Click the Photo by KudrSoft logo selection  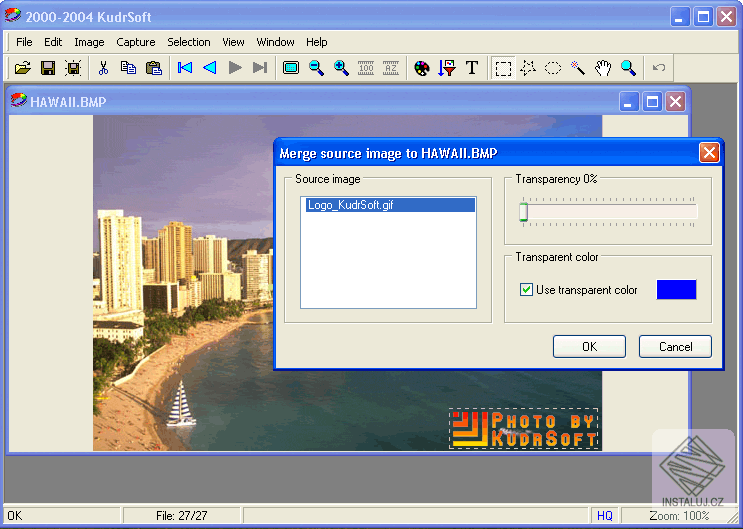click(x=524, y=429)
